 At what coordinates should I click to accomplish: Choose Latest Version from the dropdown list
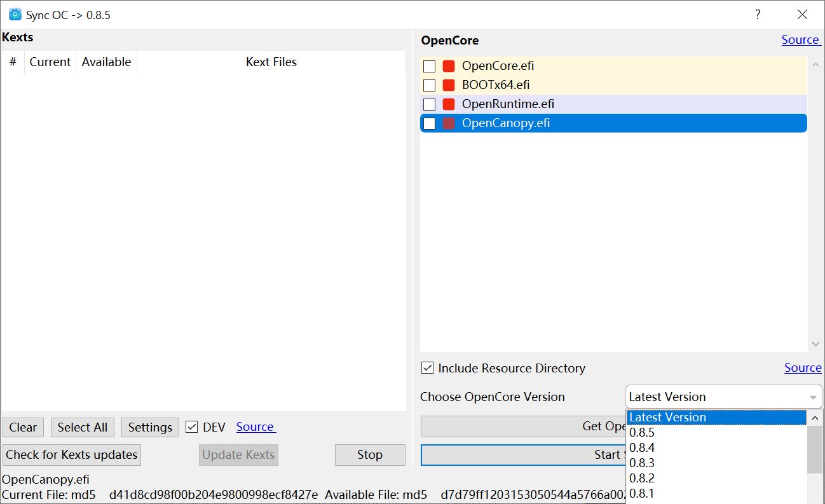[716, 418]
